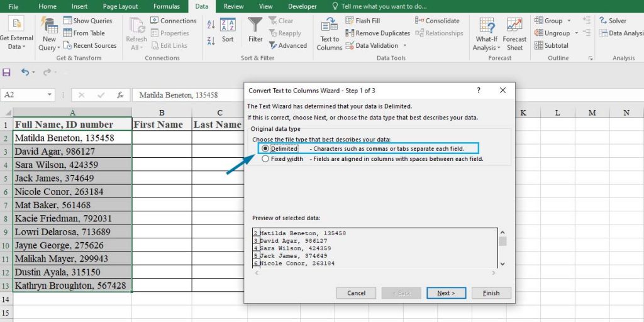The height and width of the screenshot is (322, 644).
Task: Save workbook with floppy disk icon
Action: [x=6, y=72]
